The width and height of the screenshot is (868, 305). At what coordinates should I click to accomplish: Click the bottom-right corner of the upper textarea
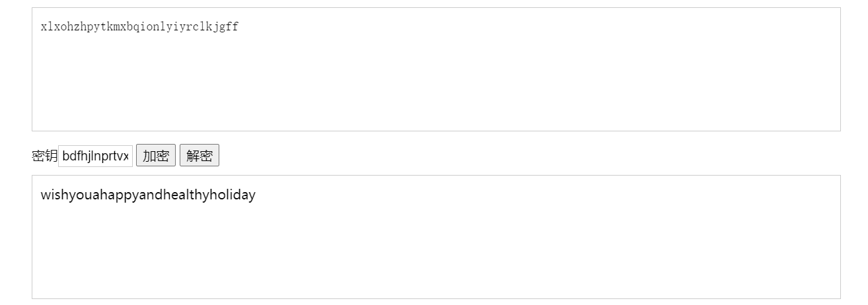point(835,126)
